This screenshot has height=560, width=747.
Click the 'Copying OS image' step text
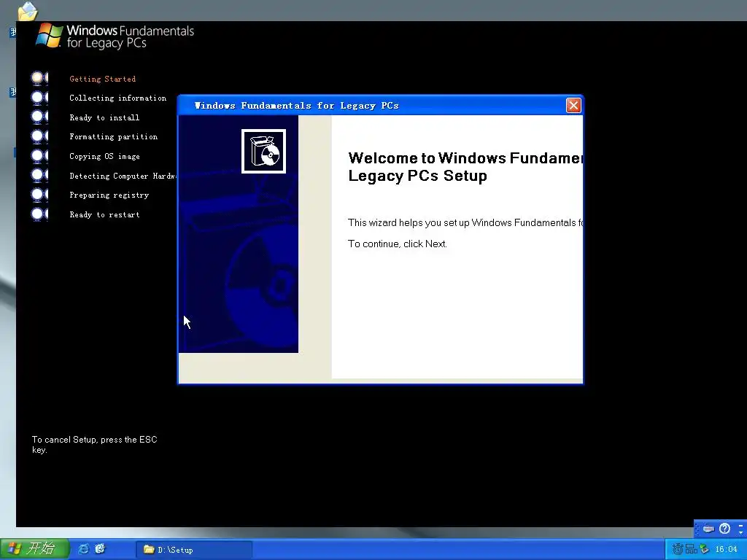104,156
